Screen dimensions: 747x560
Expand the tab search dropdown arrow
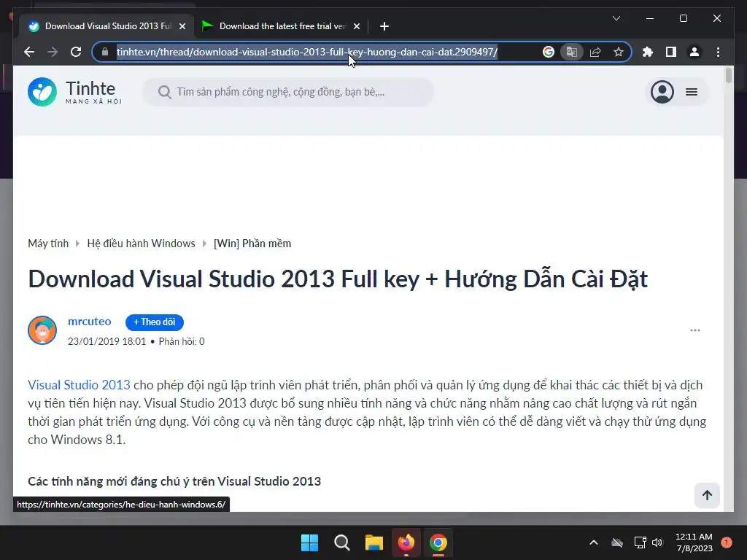point(616,18)
